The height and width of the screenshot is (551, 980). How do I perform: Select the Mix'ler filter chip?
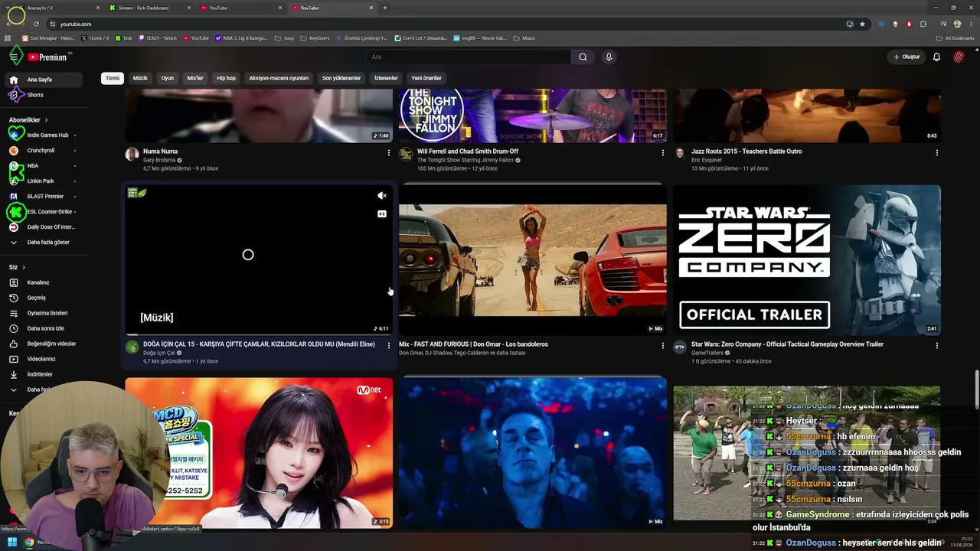point(195,78)
